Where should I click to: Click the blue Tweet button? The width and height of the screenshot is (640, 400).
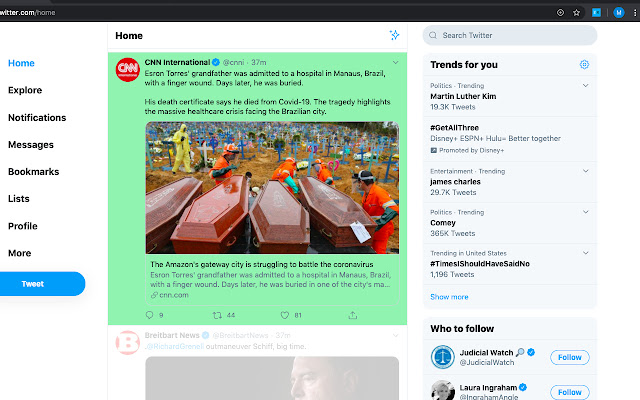(41, 284)
